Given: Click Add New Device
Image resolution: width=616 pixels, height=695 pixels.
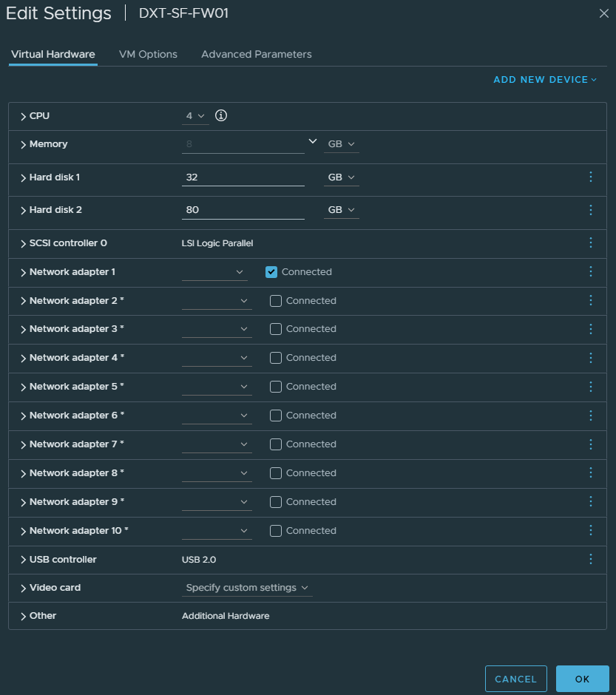Looking at the screenshot, I should coord(545,80).
